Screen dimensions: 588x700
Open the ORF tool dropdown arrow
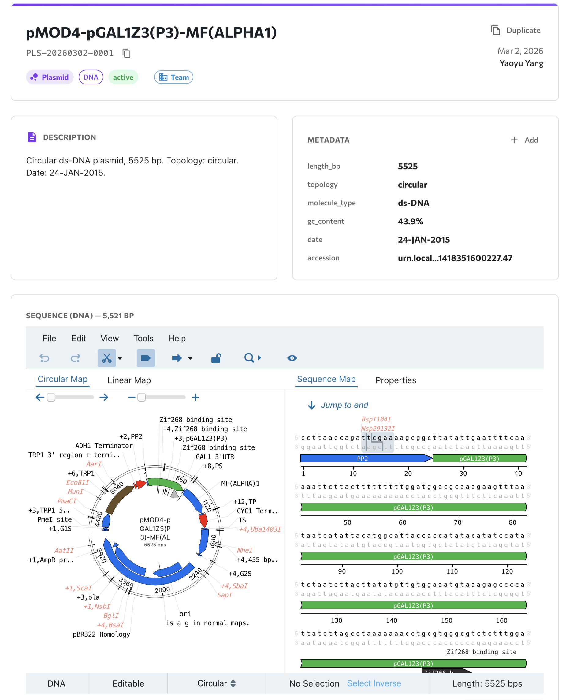coord(190,358)
